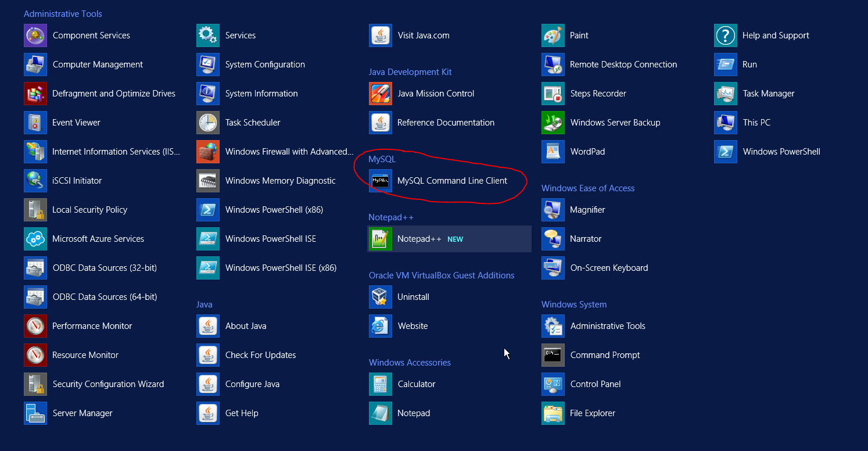Open ODBC Data Sources (32-bit) icon
The height and width of the screenshot is (451, 868).
pyautogui.click(x=35, y=268)
